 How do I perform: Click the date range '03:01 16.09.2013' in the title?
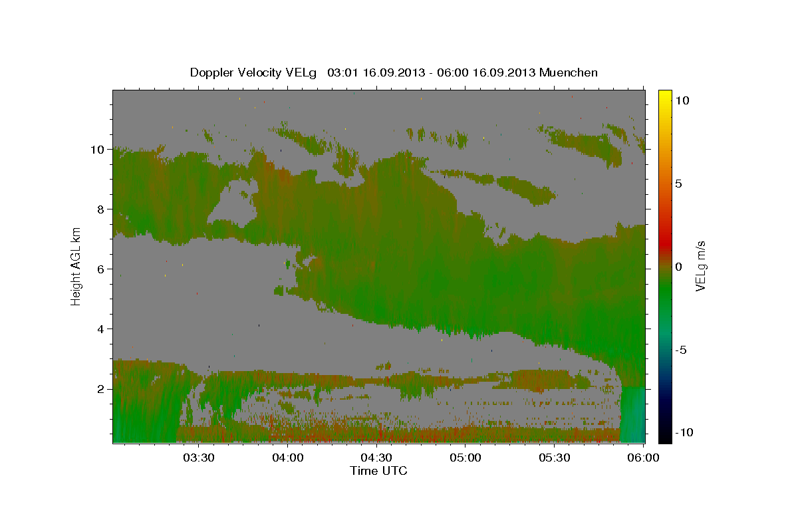[x=376, y=72]
